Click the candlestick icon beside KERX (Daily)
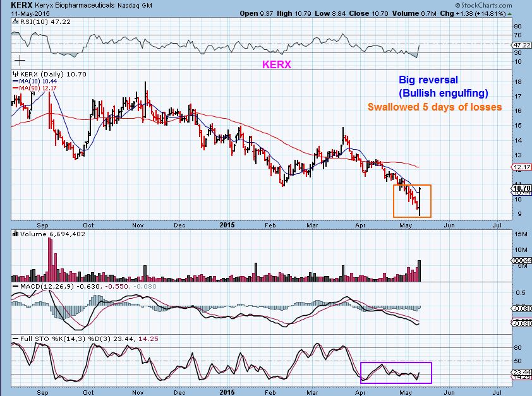 (x=15, y=75)
